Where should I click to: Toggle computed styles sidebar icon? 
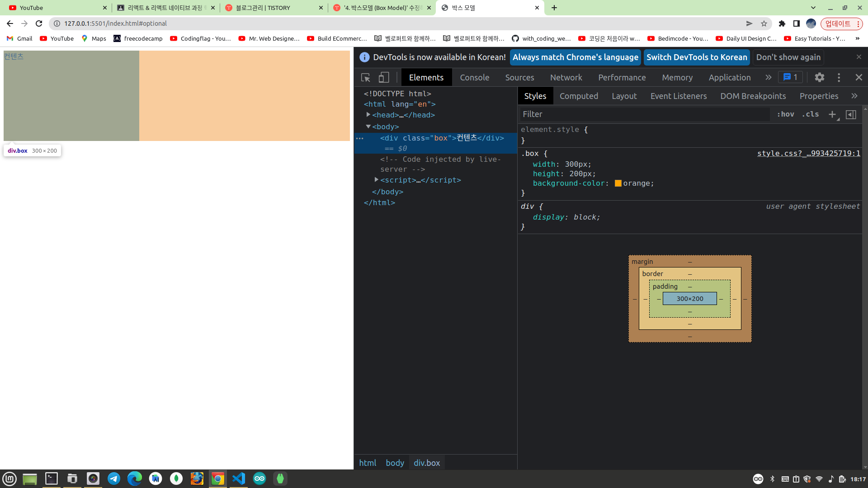[x=851, y=114]
